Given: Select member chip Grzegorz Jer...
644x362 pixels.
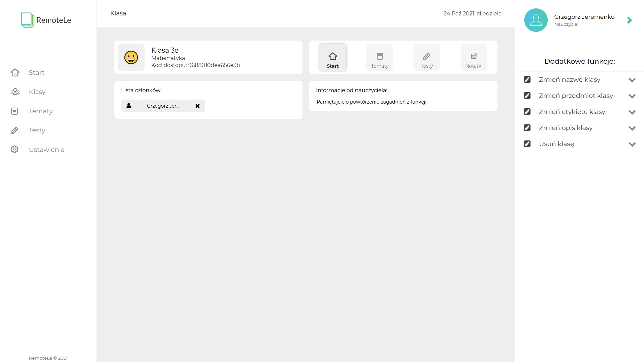Looking at the screenshot, I should pyautogui.click(x=163, y=106).
